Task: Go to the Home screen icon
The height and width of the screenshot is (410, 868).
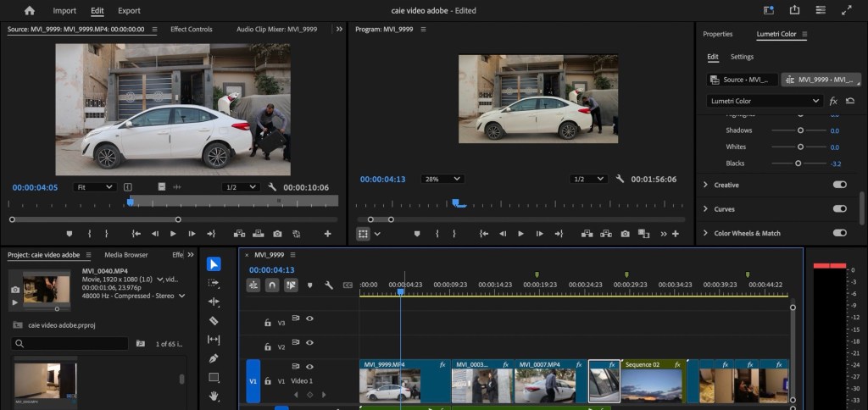Action: [30, 11]
